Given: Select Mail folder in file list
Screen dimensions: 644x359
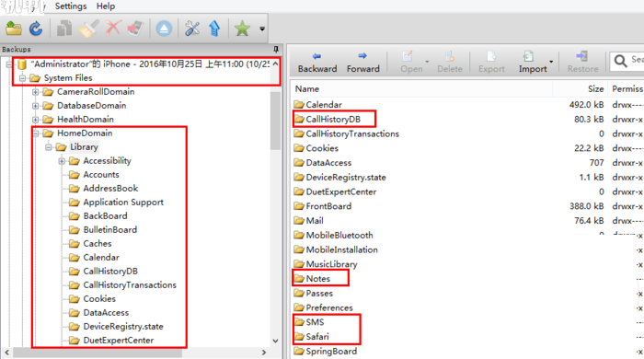Looking at the screenshot, I should tap(315, 221).
